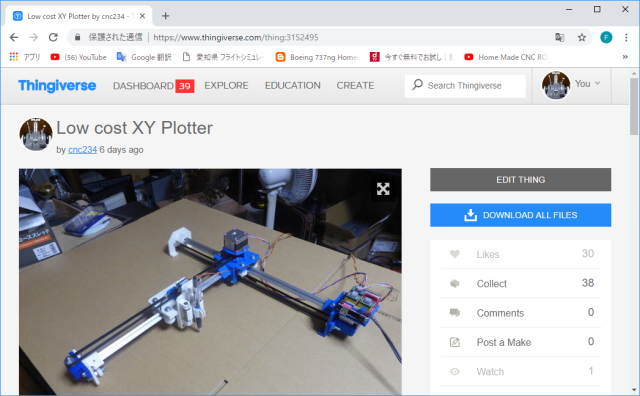Open the cnc234 author link

pos(82,150)
